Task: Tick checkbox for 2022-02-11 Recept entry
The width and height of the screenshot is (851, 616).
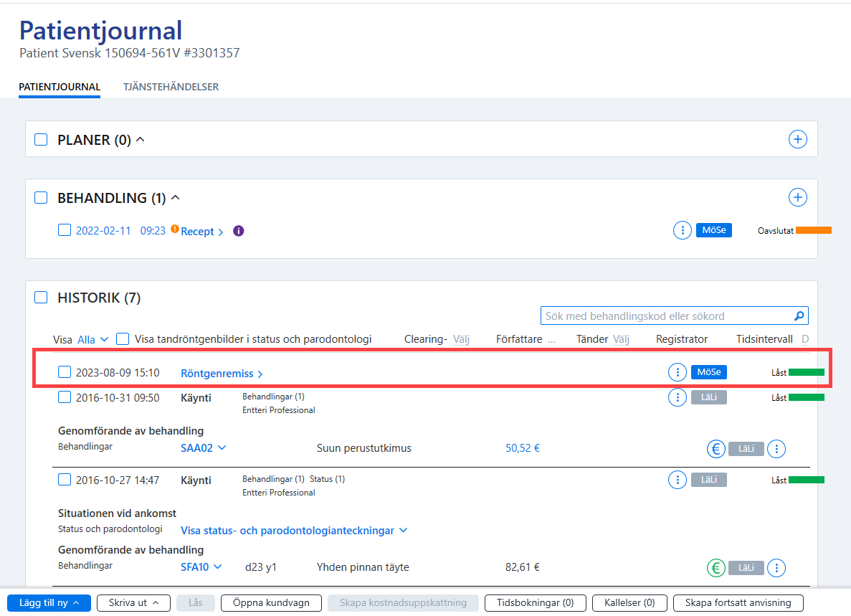Action: click(64, 230)
